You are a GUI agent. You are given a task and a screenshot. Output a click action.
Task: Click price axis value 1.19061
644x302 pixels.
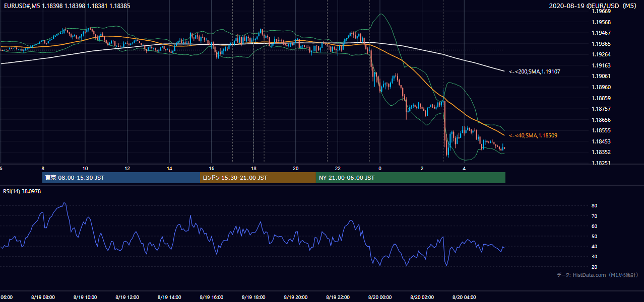pos(601,77)
